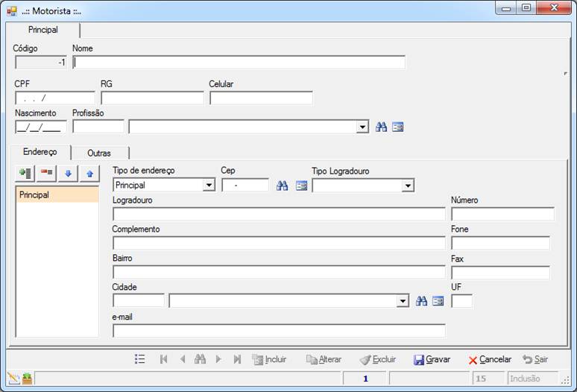The width and height of the screenshot is (577, 392).
Task: Search Cep with binoculars icon
Action: [x=283, y=186]
